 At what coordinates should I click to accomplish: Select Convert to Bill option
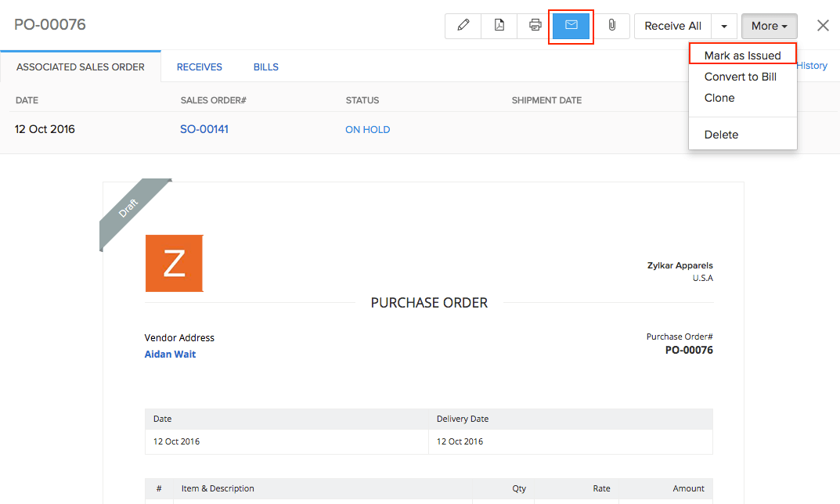pos(740,77)
